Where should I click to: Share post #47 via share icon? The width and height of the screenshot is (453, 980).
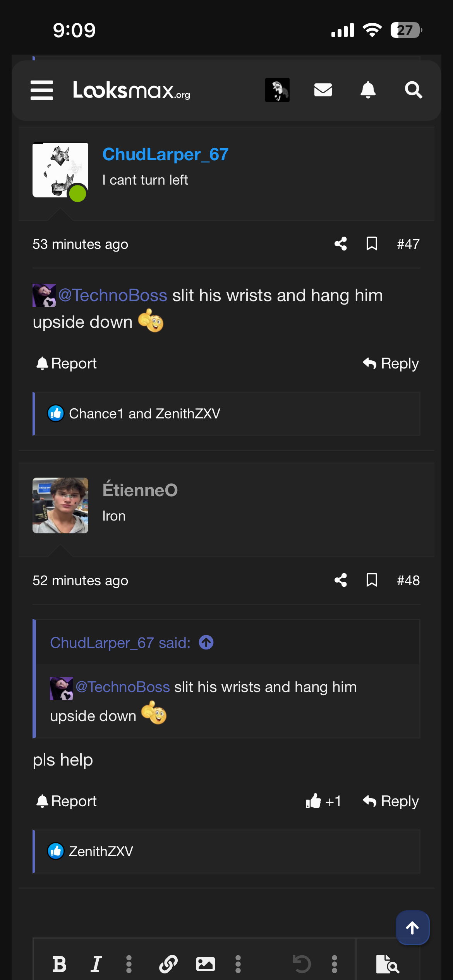point(341,244)
